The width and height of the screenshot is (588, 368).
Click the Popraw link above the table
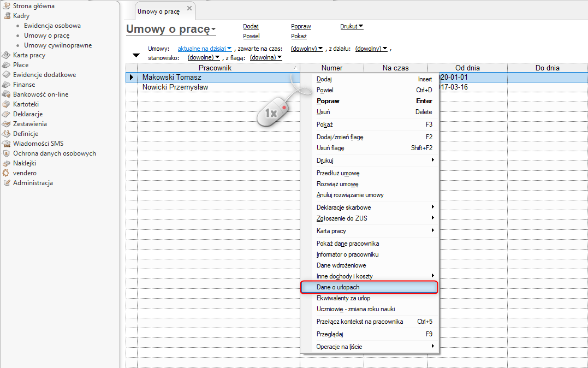click(301, 26)
